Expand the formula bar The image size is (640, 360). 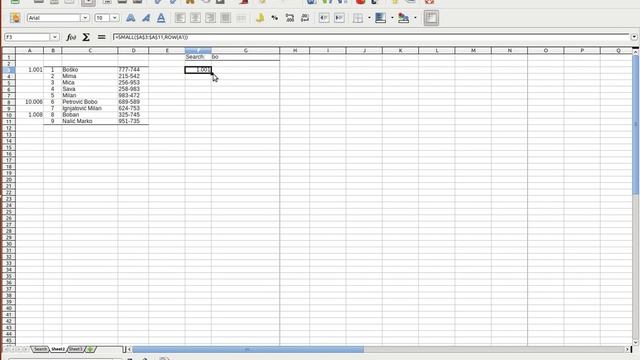(634, 37)
